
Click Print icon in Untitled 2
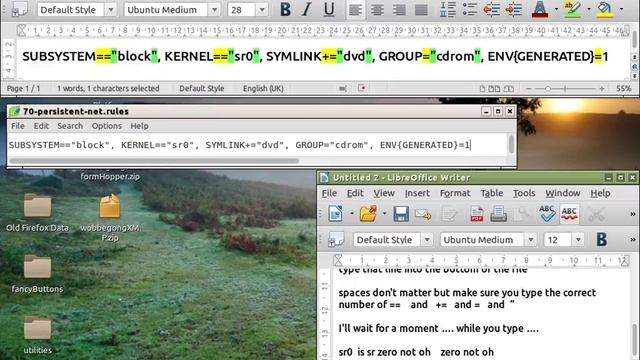(498, 213)
